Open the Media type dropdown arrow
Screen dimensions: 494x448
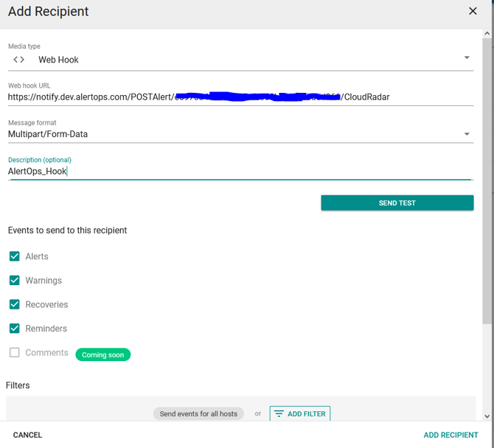(x=467, y=58)
